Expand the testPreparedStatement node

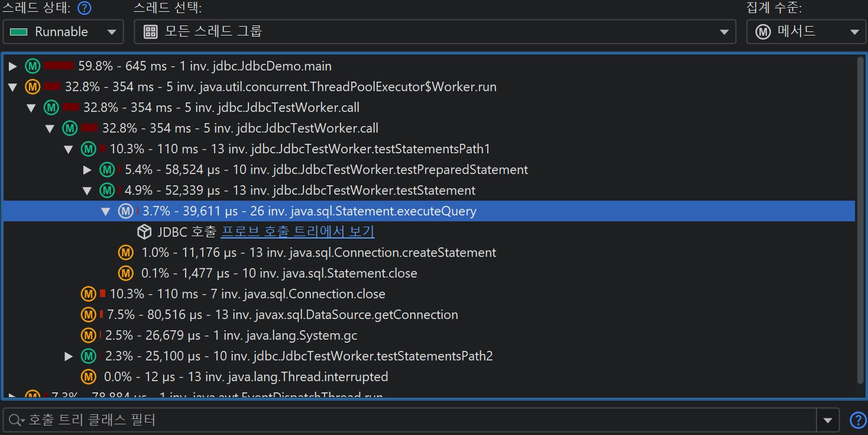[88, 170]
